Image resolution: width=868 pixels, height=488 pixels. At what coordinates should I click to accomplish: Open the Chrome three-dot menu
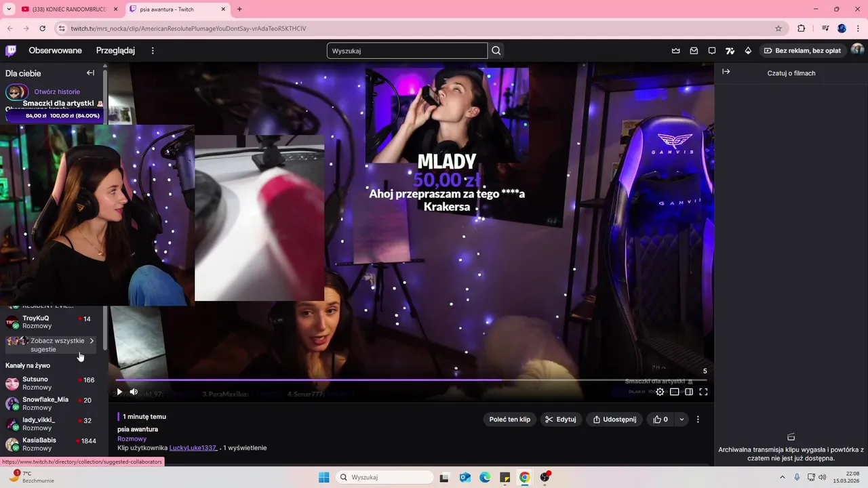(x=857, y=28)
